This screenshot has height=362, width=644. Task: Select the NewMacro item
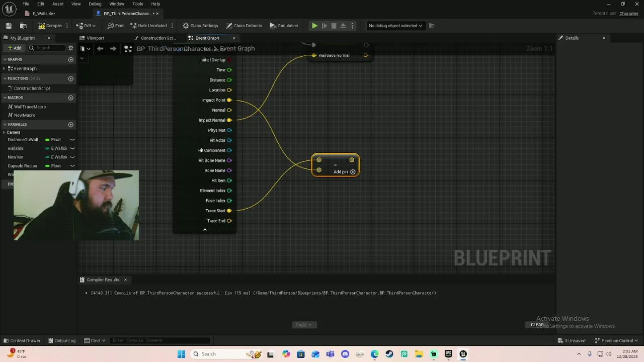click(24, 115)
